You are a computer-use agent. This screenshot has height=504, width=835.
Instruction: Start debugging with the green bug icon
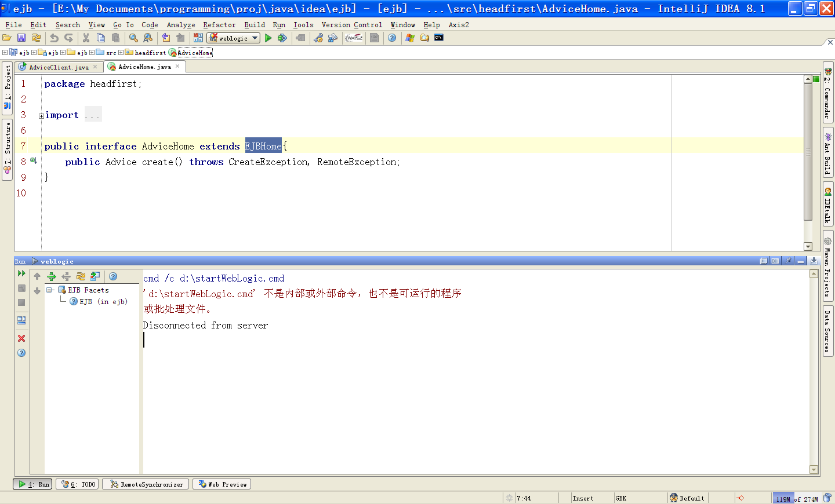282,38
